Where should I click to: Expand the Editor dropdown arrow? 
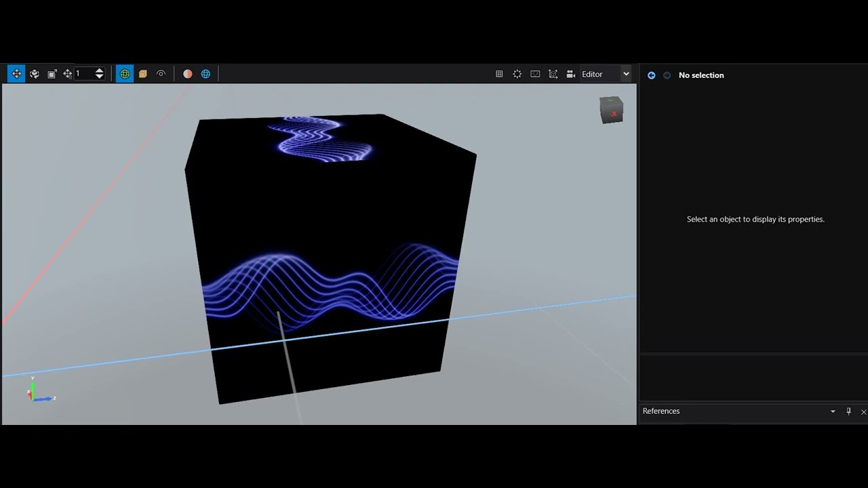point(626,74)
